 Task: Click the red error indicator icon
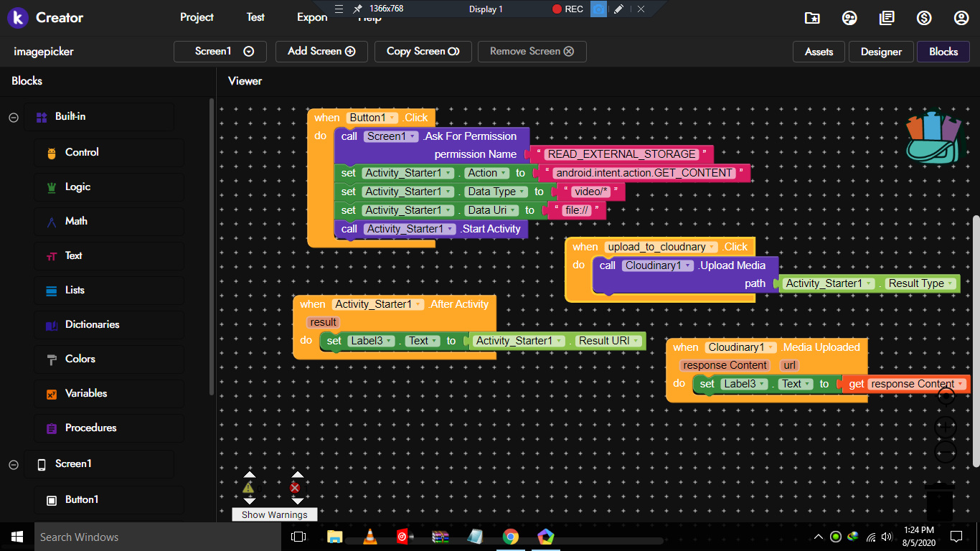pos(295,488)
